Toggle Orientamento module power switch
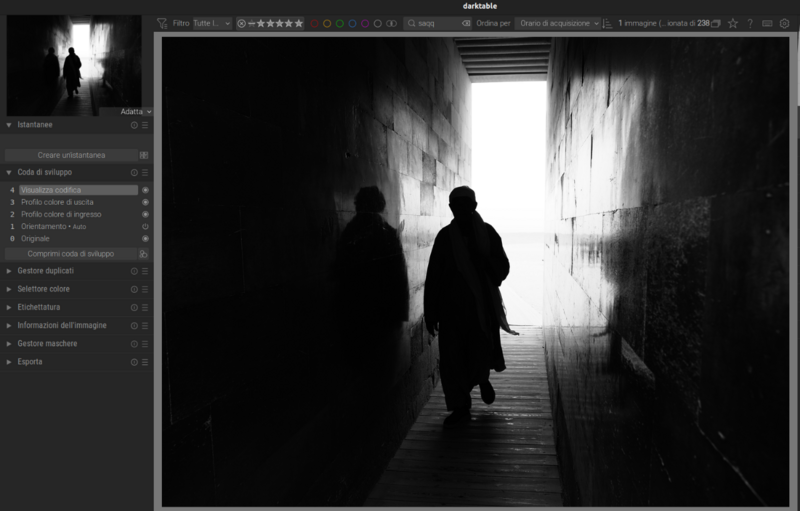Screen dimensions: 800x511 click(x=145, y=226)
